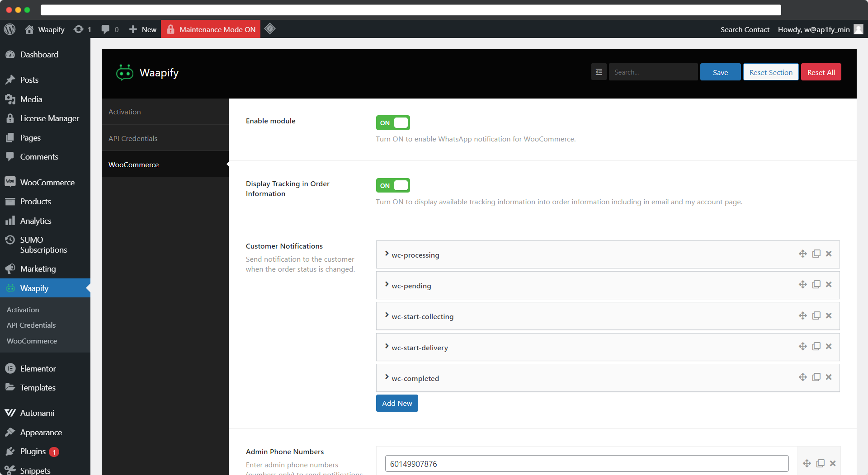The width and height of the screenshot is (868, 475).
Task: Click New in the admin bar
Action: point(143,29)
